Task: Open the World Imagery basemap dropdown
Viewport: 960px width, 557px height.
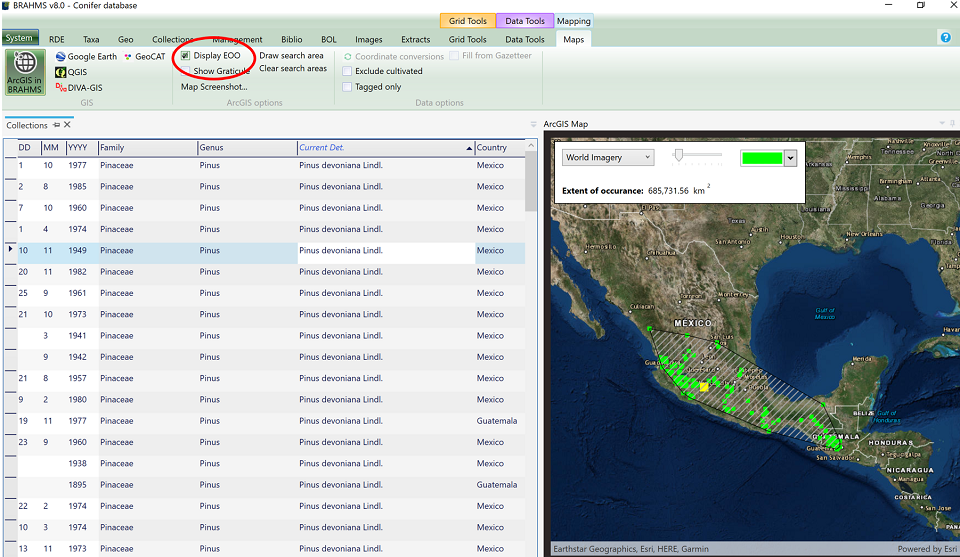Action: 608,157
